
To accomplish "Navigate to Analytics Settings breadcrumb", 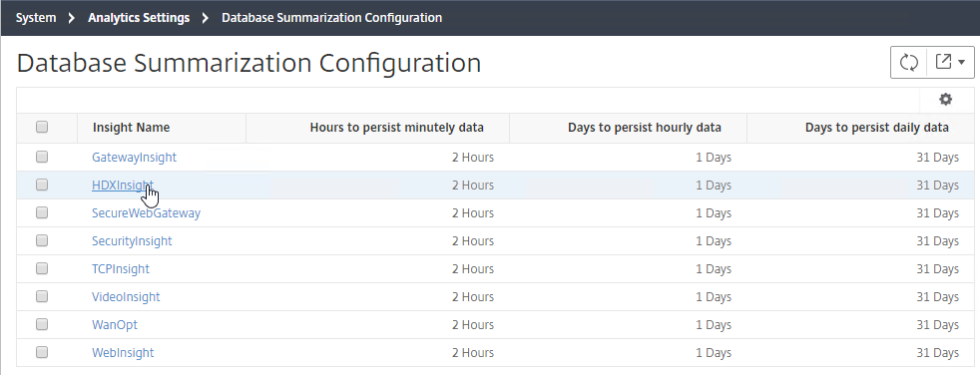I will pos(139,18).
